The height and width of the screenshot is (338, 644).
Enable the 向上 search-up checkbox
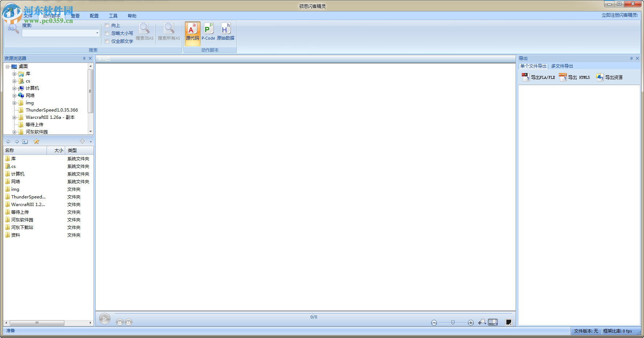[107, 25]
